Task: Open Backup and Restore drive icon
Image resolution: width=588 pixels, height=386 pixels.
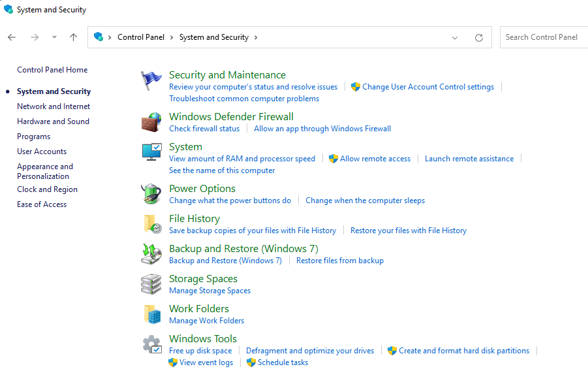Action: 151,254
